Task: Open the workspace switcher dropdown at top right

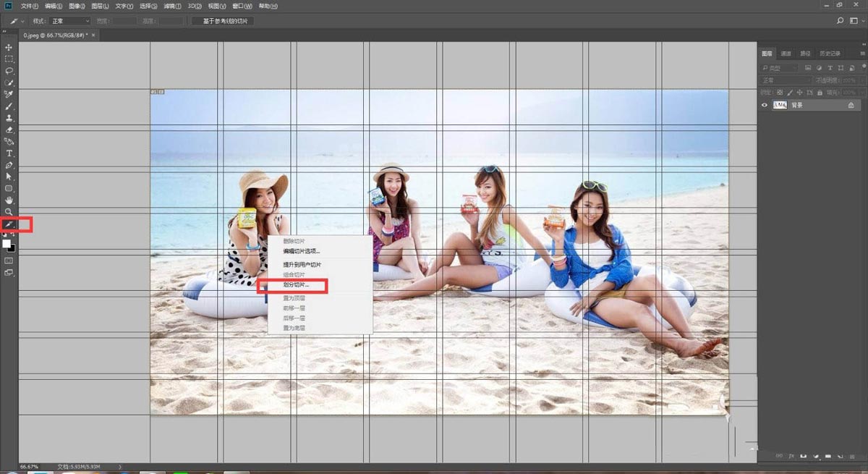Action: pos(857,21)
